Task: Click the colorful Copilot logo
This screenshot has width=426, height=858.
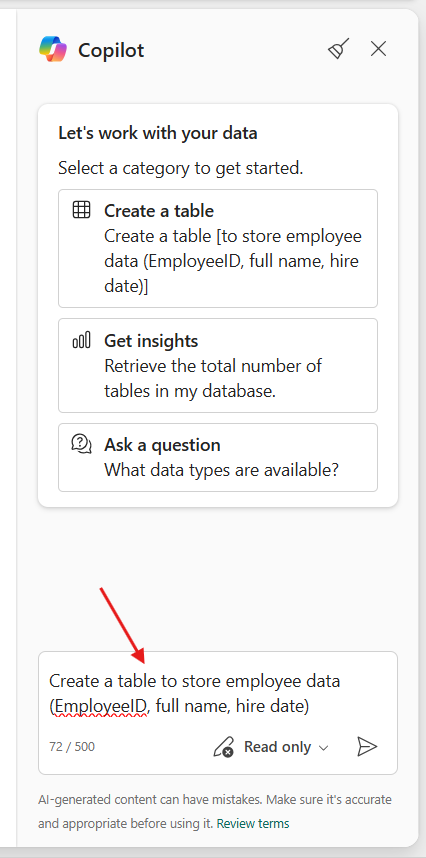Action: click(53, 49)
